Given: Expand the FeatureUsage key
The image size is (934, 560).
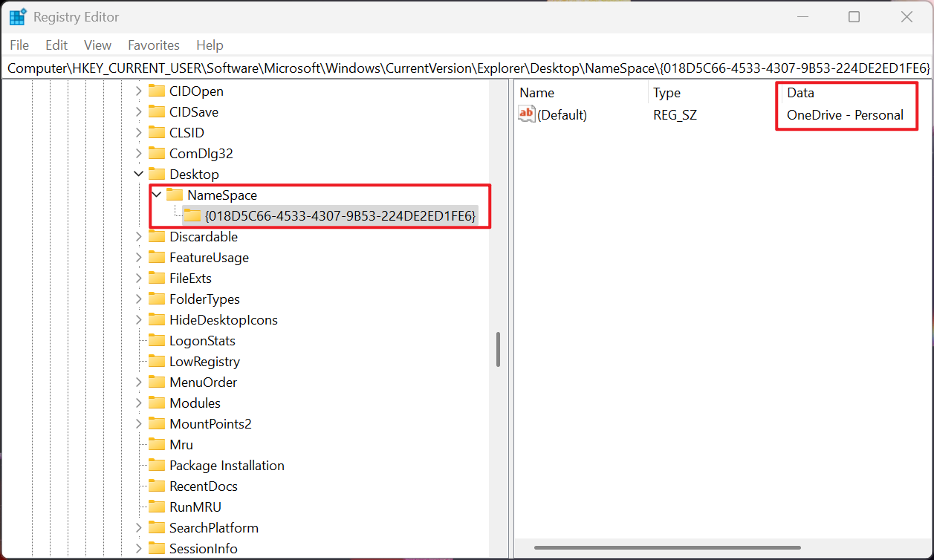Looking at the screenshot, I should click(138, 258).
